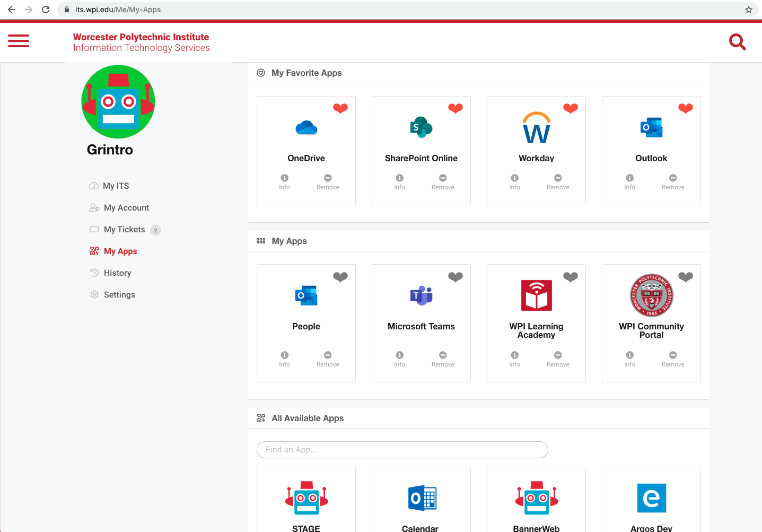The image size is (762, 532).
Task: Open the BannerWeb robot icon
Action: click(x=537, y=498)
